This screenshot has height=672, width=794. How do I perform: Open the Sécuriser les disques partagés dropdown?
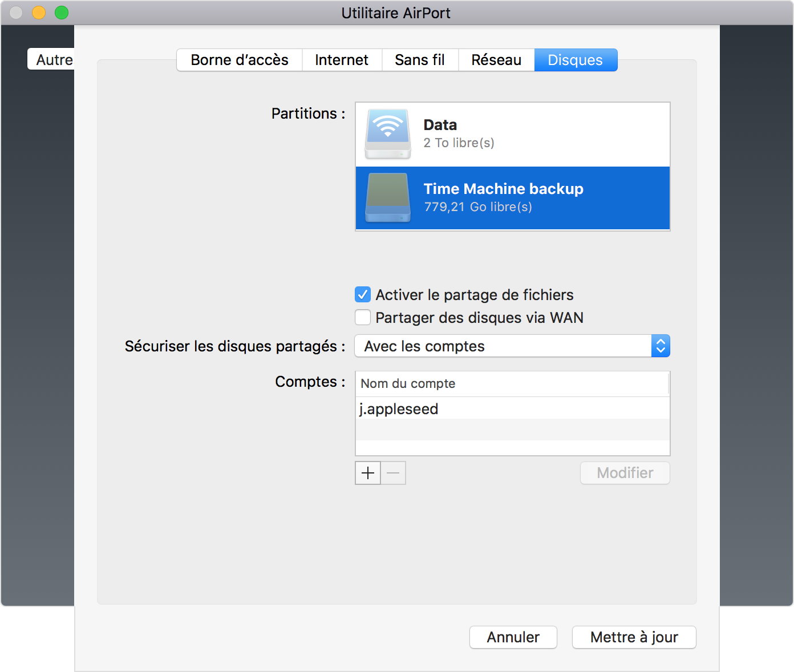click(512, 346)
